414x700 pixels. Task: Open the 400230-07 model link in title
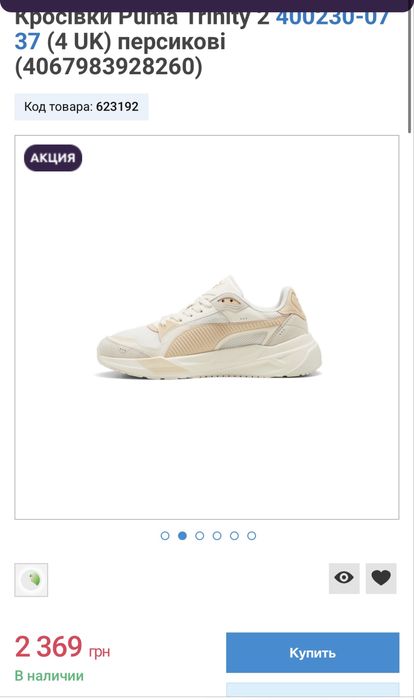point(333,20)
